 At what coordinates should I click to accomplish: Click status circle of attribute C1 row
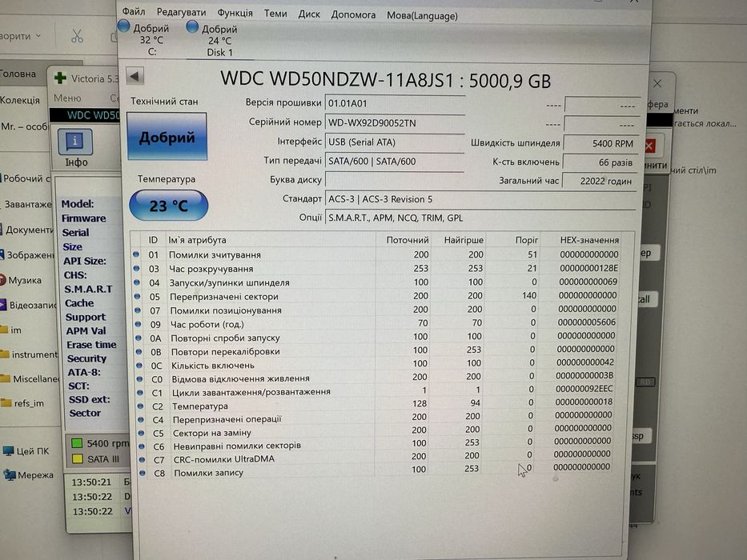tap(141, 393)
